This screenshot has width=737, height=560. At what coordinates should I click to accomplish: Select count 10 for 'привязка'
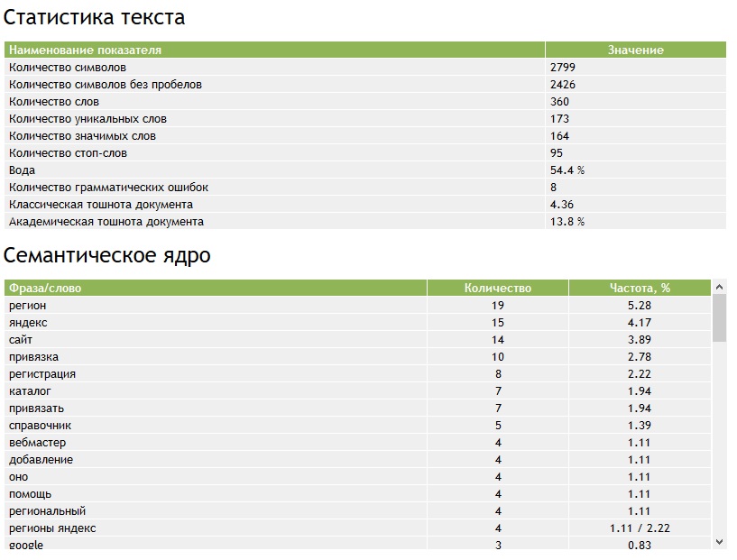[498, 357]
